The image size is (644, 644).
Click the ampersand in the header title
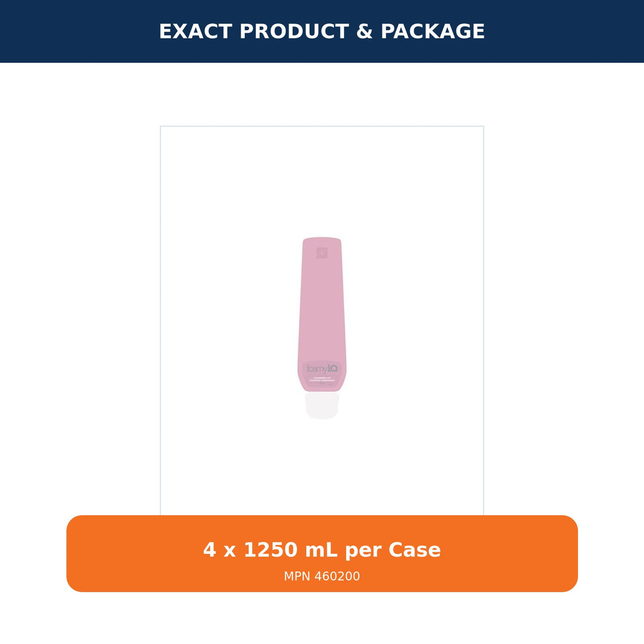coord(364,32)
